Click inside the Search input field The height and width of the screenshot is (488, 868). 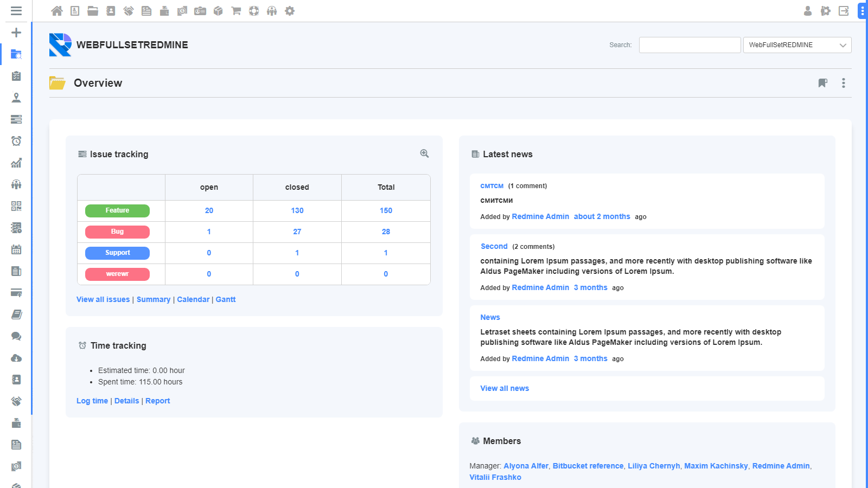(690, 45)
